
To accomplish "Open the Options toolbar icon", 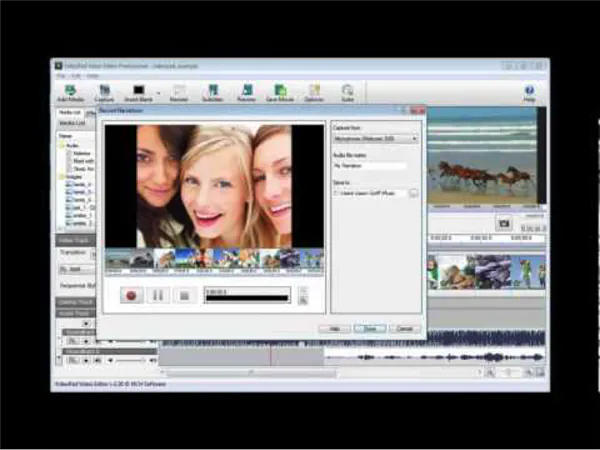I will (314, 93).
